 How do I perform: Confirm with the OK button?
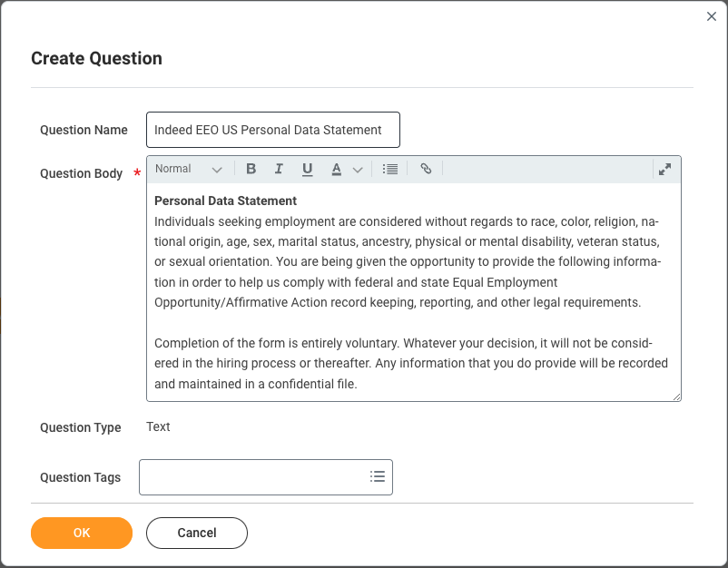click(82, 533)
